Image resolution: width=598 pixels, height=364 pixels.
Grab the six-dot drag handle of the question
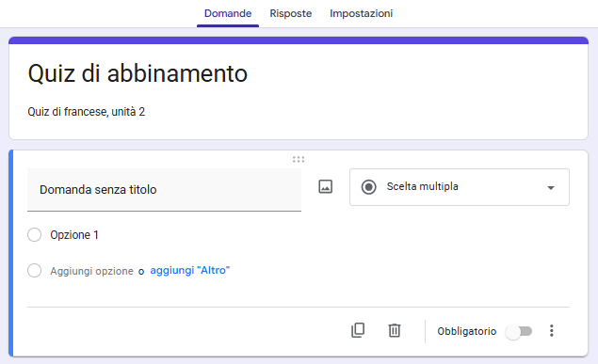pyautogui.click(x=299, y=159)
